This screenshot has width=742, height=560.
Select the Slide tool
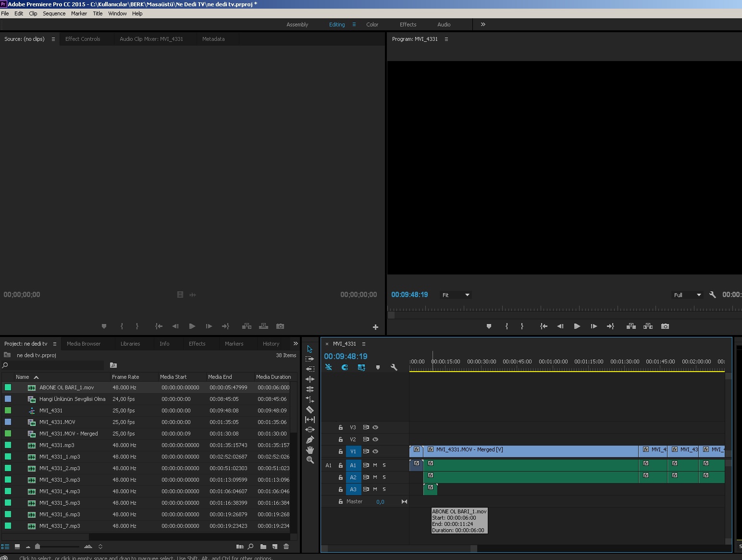[x=310, y=430]
